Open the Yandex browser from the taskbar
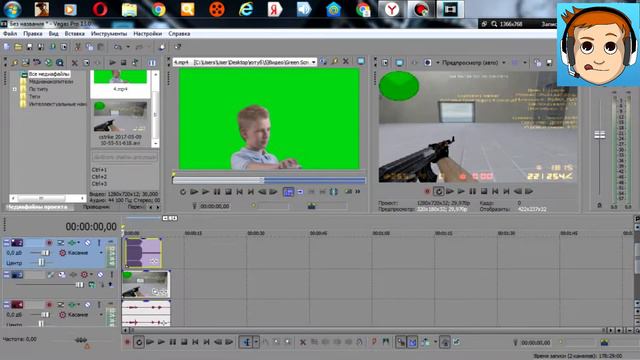640x360 pixels. coord(391,9)
